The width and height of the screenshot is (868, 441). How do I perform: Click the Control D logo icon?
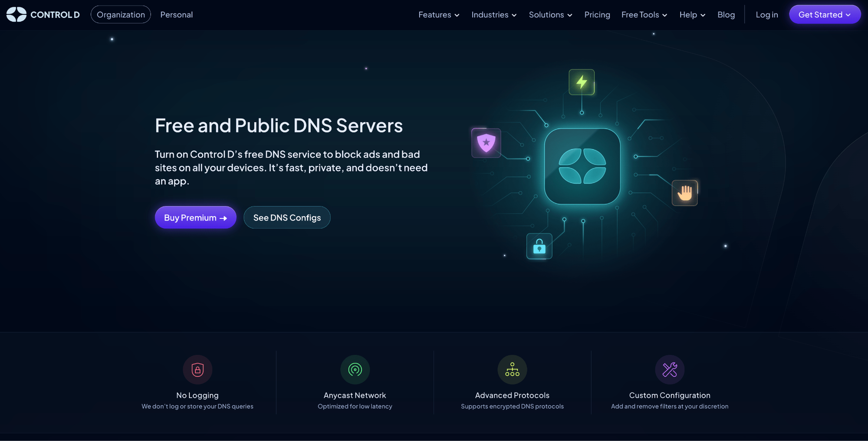point(16,14)
